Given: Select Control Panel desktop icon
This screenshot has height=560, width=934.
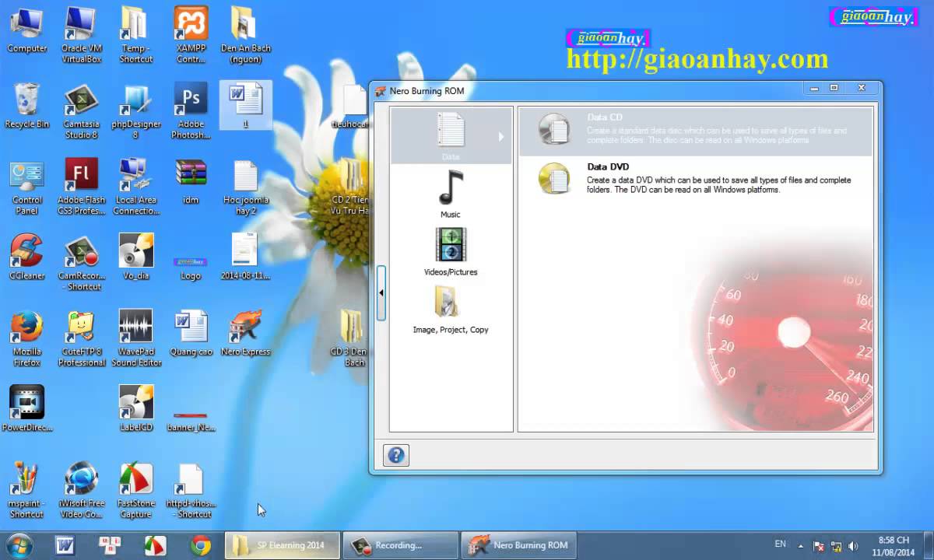Looking at the screenshot, I should click(x=27, y=187).
